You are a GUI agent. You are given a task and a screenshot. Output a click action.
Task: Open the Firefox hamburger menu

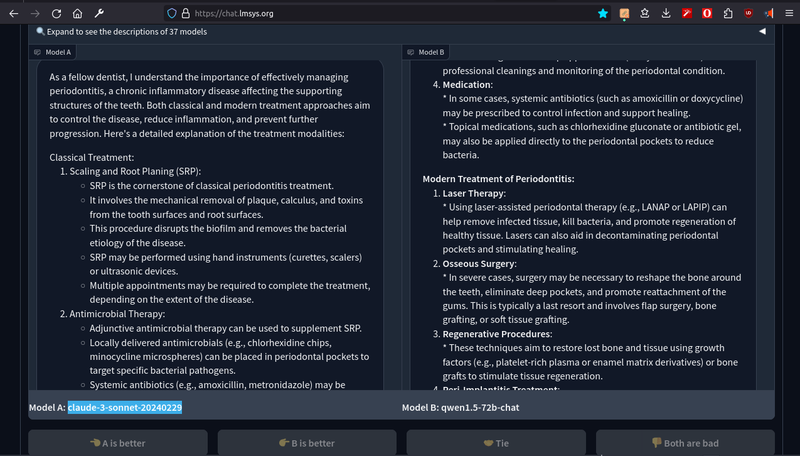coord(787,14)
